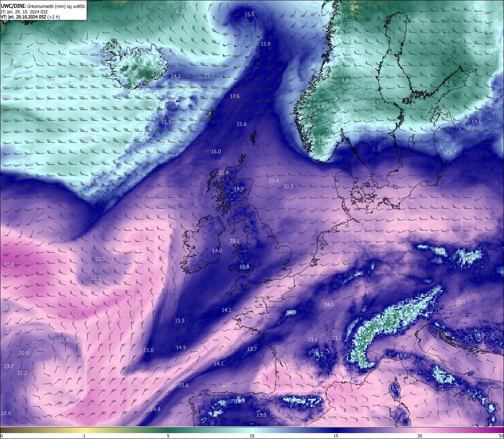The width and height of the screenshot is (504, 439).
Task: Click the 4.4 value over Norway
Action: (x=321, y=106)
